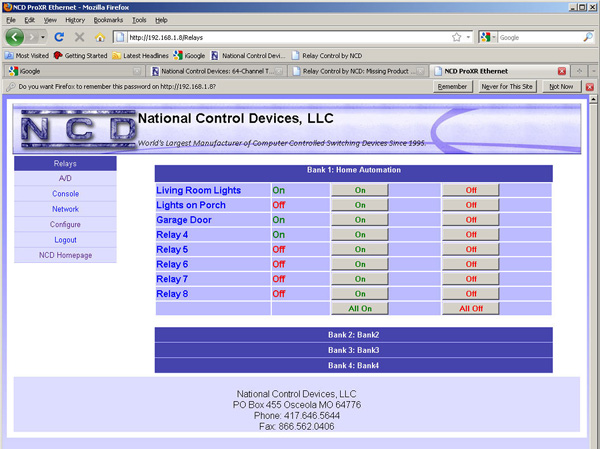Viewport: 600px width, 449px height.
Task: Open the Most Visited bookmarks folder
Action: 27,56
